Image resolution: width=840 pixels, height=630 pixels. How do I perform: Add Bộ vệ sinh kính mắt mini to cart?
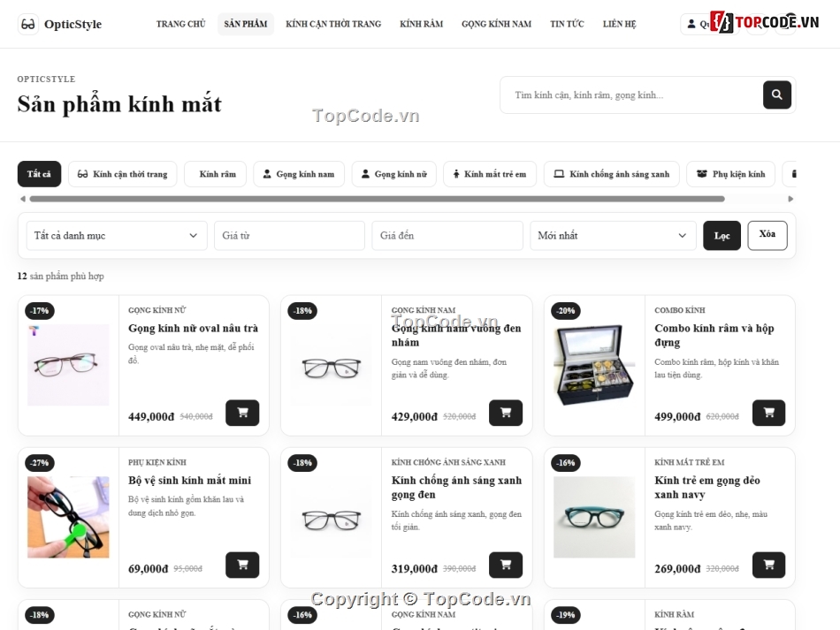point(242,565)
